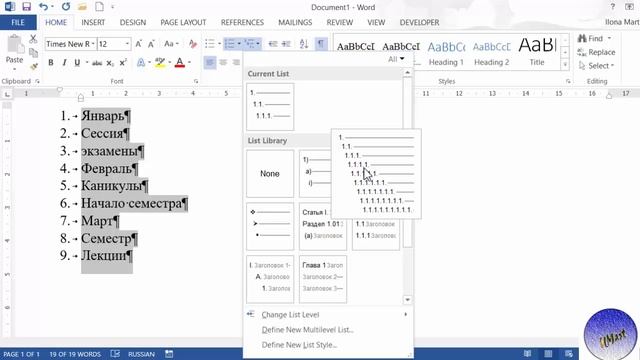Undo the last action
The height and width of the screenshot is (360, 640).
[43, 7]
